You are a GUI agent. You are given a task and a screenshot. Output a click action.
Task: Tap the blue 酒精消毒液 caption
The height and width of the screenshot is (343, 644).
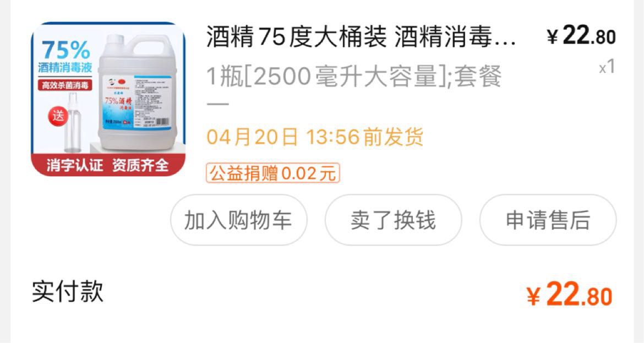click(x=65, y=67)
